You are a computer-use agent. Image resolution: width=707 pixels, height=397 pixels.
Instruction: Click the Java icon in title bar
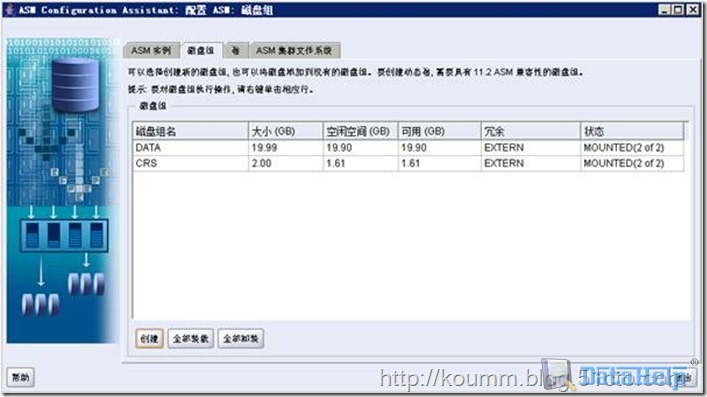click(9, 9)
